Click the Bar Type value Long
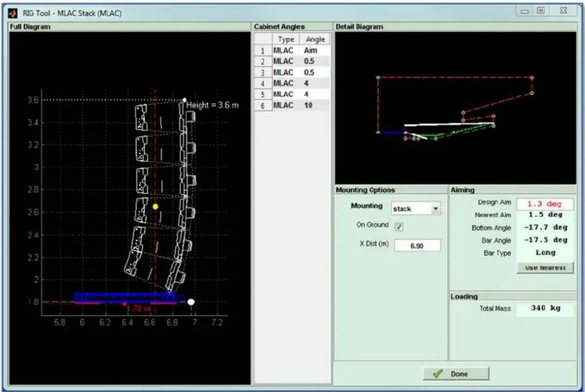Screen dimensions: 585x392 coord(545,253)
